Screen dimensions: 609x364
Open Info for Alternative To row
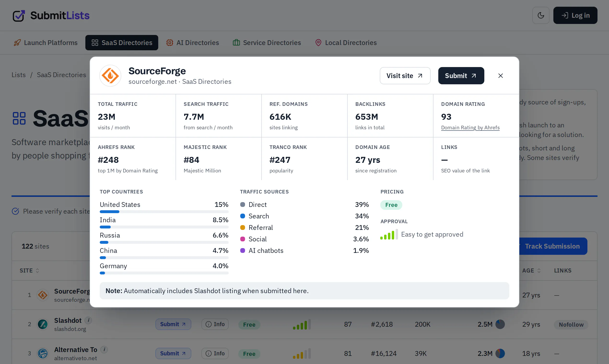point(215,353)
